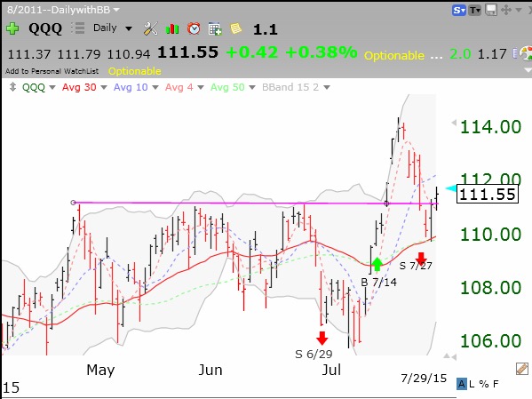Click the 7/29/15 date label

click(424, 378)
